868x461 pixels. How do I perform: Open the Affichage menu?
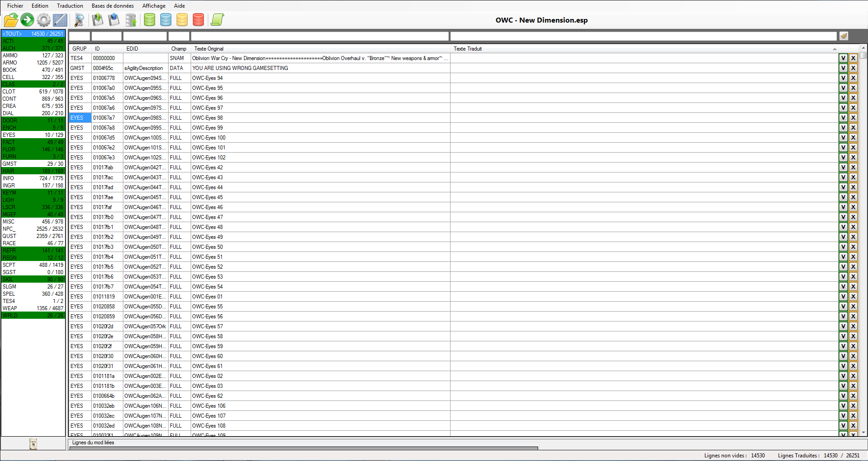(154, 6)
